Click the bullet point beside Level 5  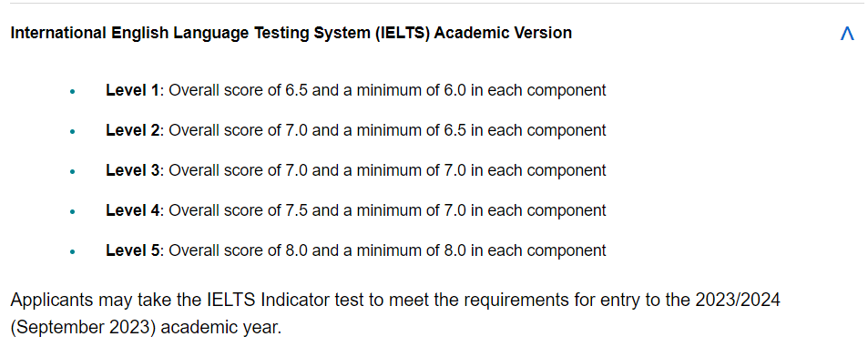tap(73, 252)
